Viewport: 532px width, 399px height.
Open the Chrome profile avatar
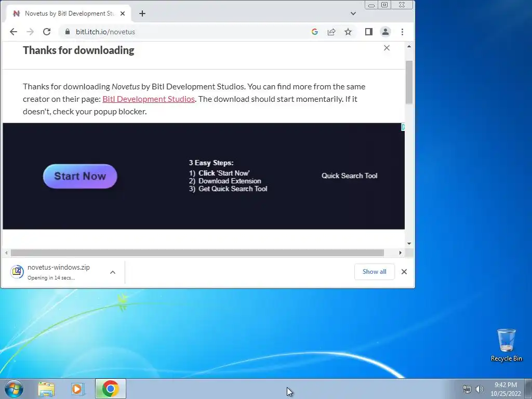385,32
